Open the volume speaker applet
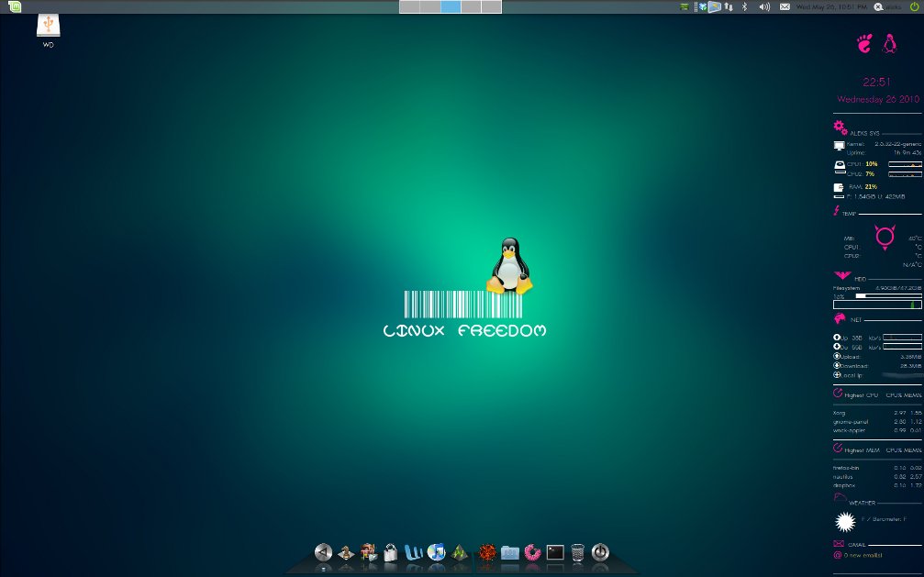The image size is (924, 577). point(764,7)
